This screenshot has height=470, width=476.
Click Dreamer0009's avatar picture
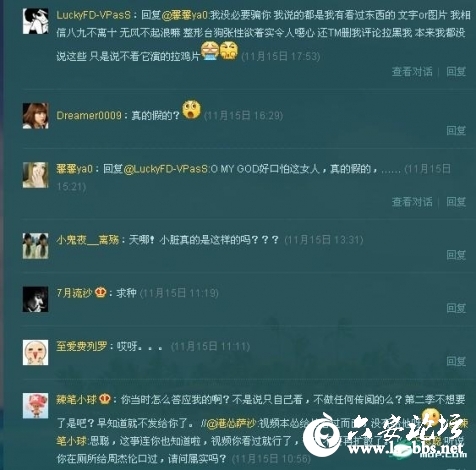tap(35, 116)
